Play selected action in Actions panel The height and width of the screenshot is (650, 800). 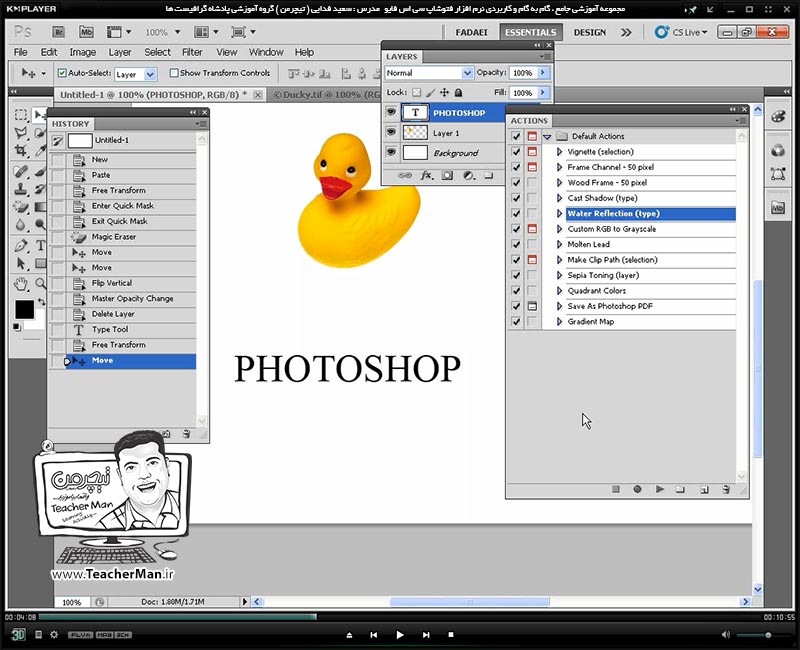coord(660,489)
